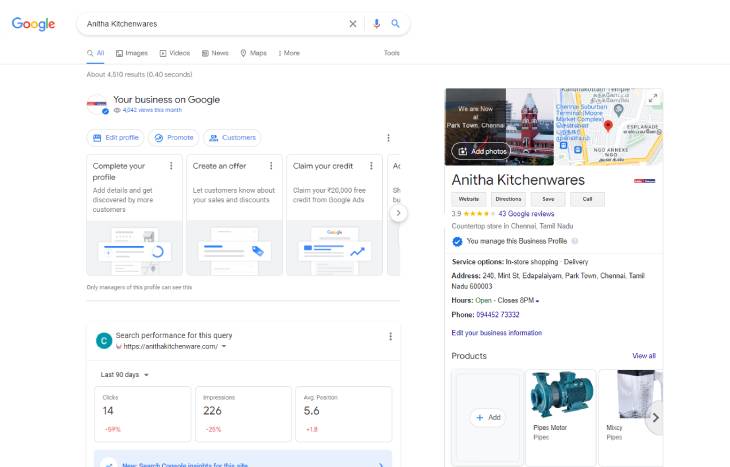The width and height of the screenshot is (730, 467).
Task: Open 4,042 views this month link
Action: point(152,110)
